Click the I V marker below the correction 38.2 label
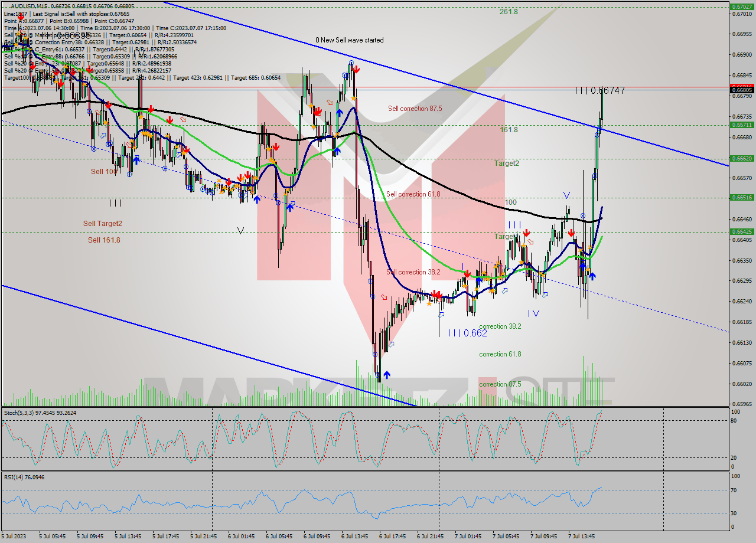The width and height of the screenshot is (756, 543). click(535, 312)
